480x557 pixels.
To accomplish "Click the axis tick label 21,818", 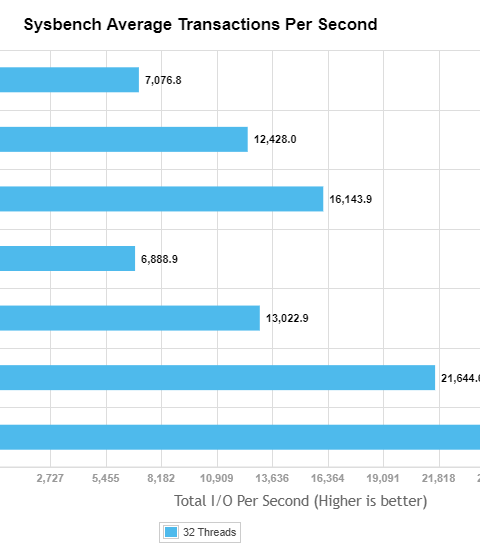I will (438, 478).
